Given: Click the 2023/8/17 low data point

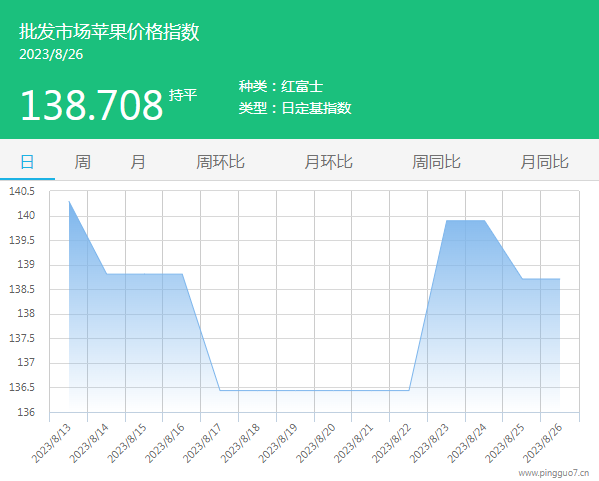Looking at the screenshot, I should pyautogui.click(x=220, y=390).
